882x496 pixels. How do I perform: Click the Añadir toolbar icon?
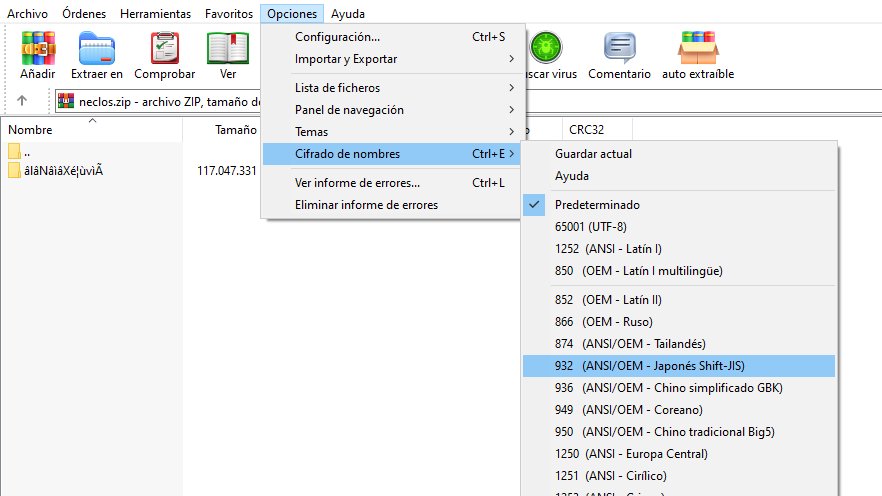38,48
